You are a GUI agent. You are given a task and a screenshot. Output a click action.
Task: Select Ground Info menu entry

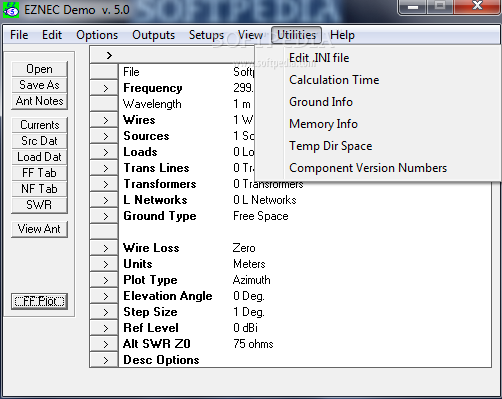point(377,102)
